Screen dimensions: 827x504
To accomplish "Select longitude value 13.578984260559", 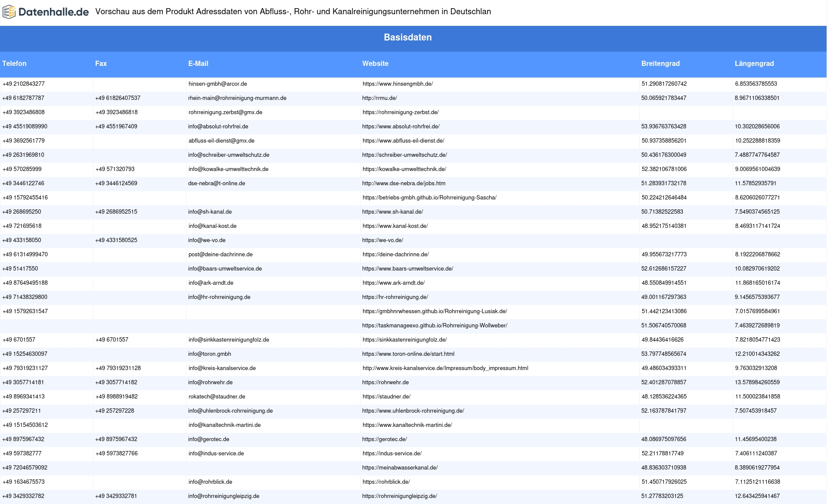I will click(757, 383).
